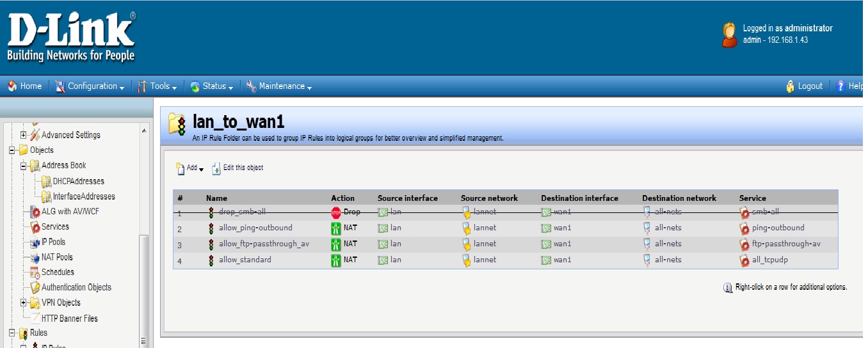Click the ftp-passthrough-av service icon
Viewport: 868px width, 348px height.
(744, 244)
